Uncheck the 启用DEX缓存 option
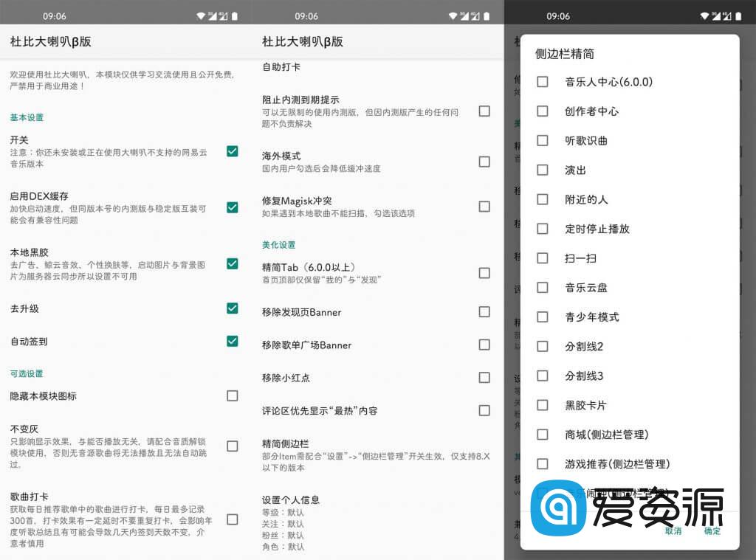Image resolution: width=756 pixels, height=560 pixels. tap(232, 207)
